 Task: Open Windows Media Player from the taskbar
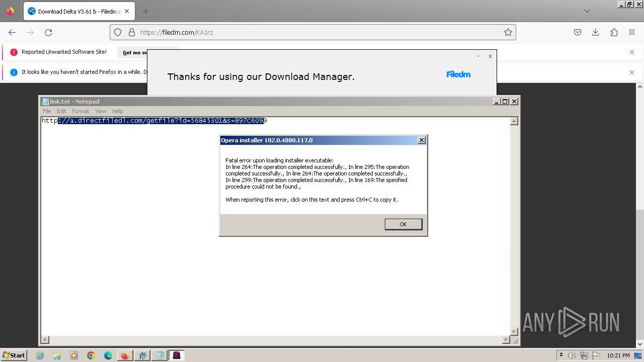pos(74,355)
